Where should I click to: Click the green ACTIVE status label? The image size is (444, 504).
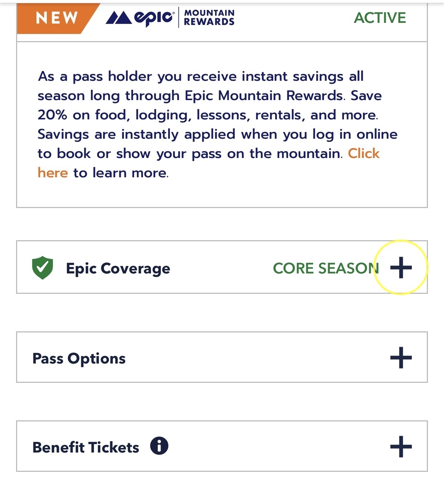pos(380,18)
